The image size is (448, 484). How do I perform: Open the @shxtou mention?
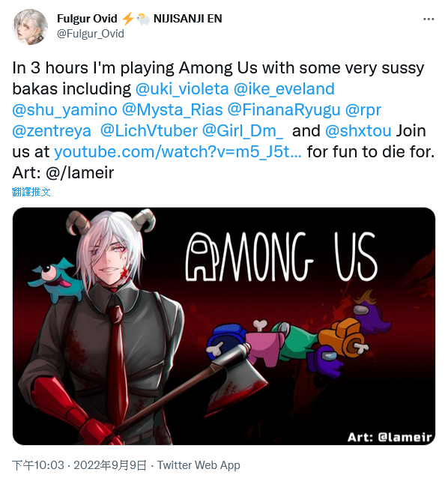358,131
